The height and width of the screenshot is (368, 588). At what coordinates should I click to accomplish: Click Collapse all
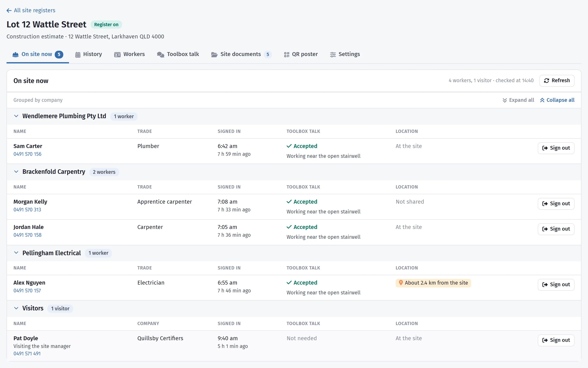(557, 100)
